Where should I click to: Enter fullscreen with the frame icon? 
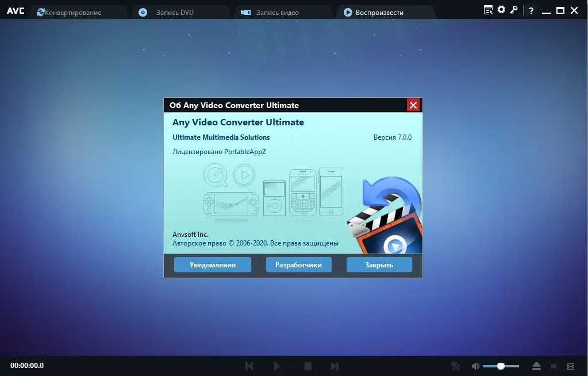point(554,366)
